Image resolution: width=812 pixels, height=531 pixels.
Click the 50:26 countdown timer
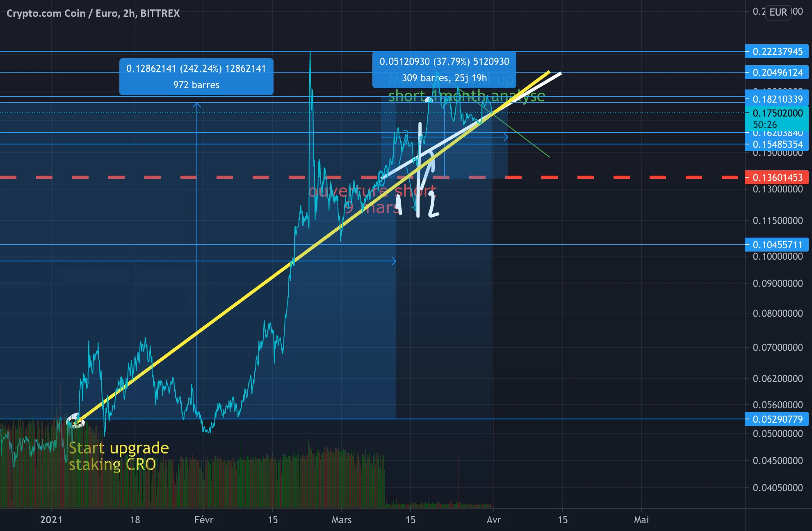[765, 125]
